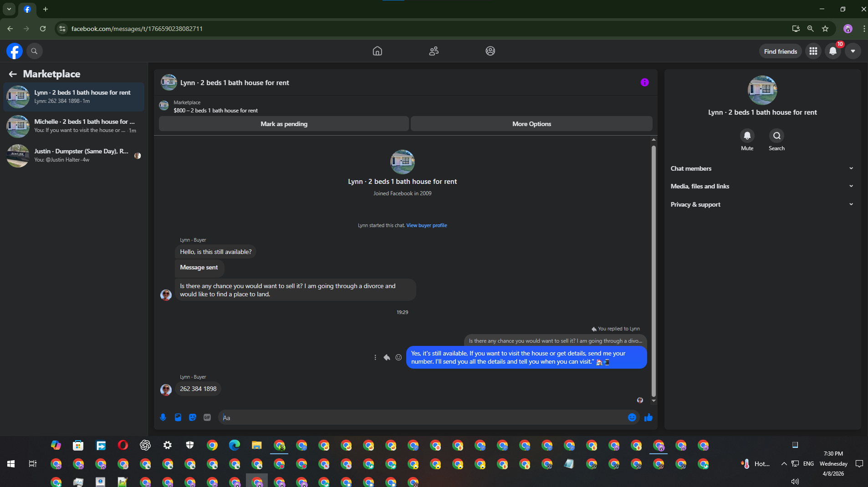Viewport: 868px width, 487px height.
Task: Expand Privacy & support section
Action: [x=762, y=204]
